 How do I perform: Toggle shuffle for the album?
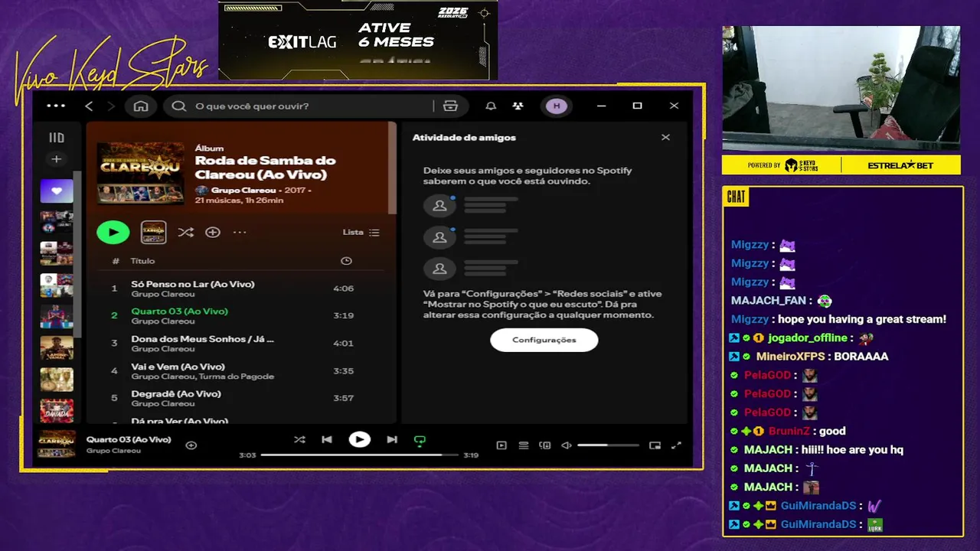[185, 232]
